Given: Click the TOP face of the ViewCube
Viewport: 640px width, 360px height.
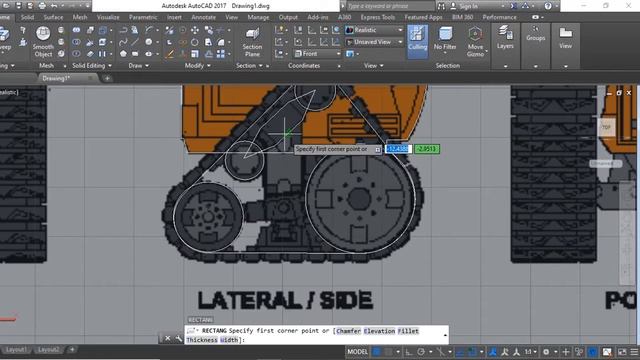Looking at the screenshot, I should coord(606,128).
